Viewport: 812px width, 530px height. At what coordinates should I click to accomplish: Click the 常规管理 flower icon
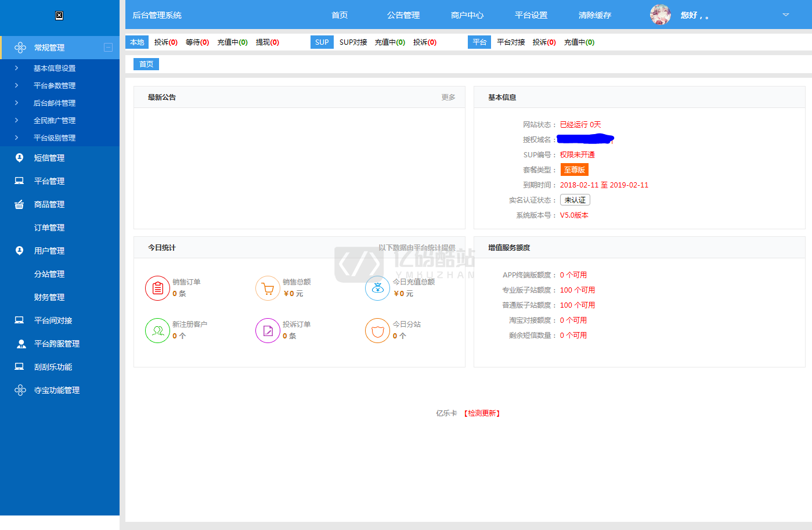(20, 48)
